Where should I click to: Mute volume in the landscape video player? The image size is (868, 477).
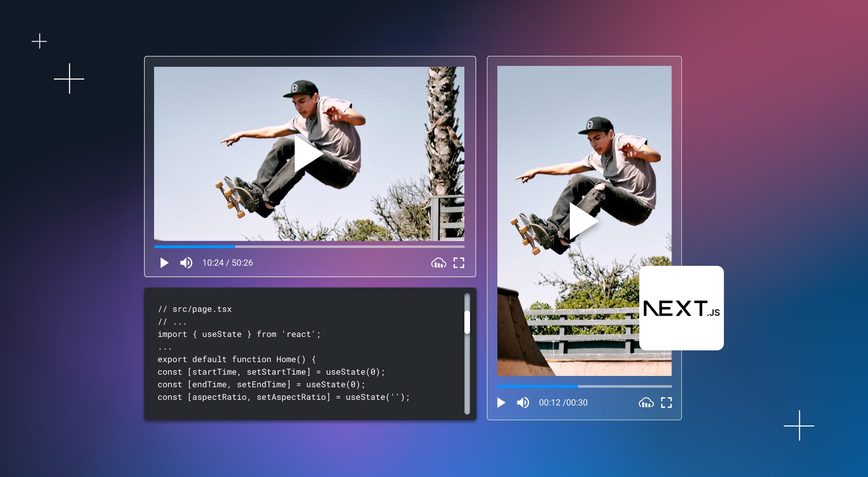pos(186,263)
